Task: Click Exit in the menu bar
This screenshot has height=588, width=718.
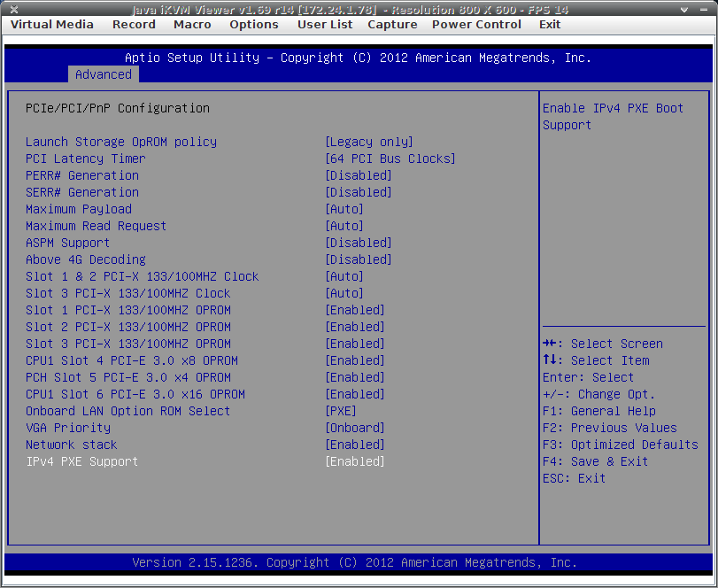Action: 550,24
